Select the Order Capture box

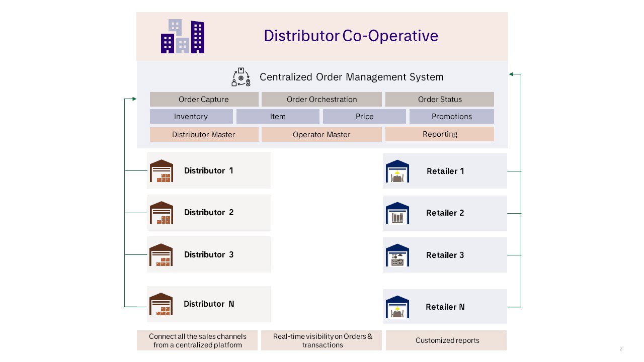click(204, 99)
